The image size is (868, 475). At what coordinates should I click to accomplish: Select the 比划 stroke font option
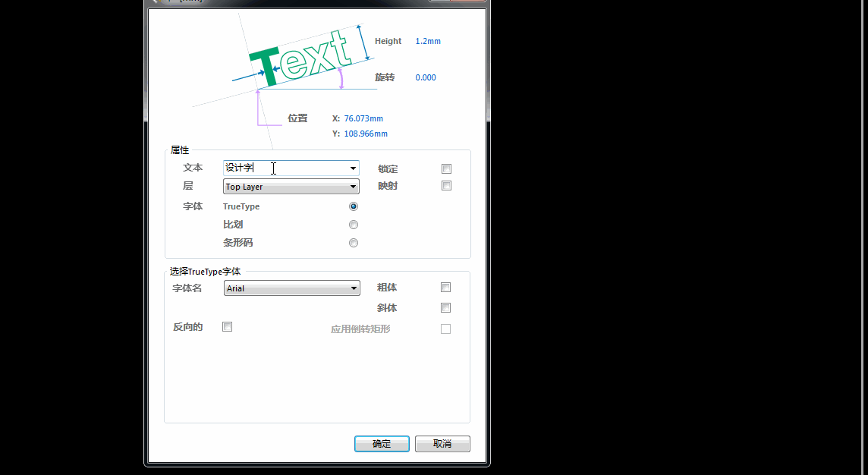click(x=354, y=224)
